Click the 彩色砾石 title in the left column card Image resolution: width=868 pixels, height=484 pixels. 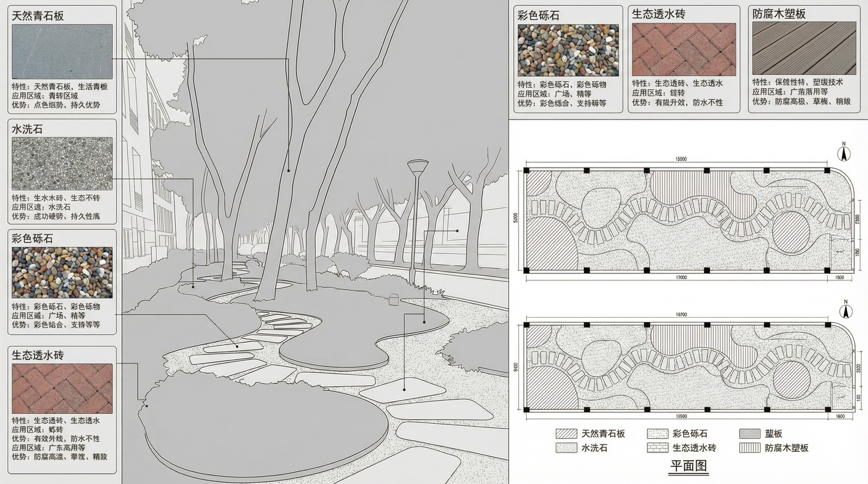32,239
